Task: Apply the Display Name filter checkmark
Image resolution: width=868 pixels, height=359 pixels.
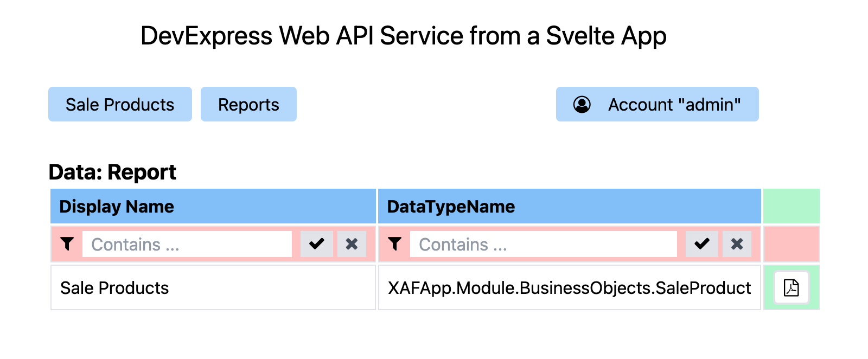Action: (317, 244)
